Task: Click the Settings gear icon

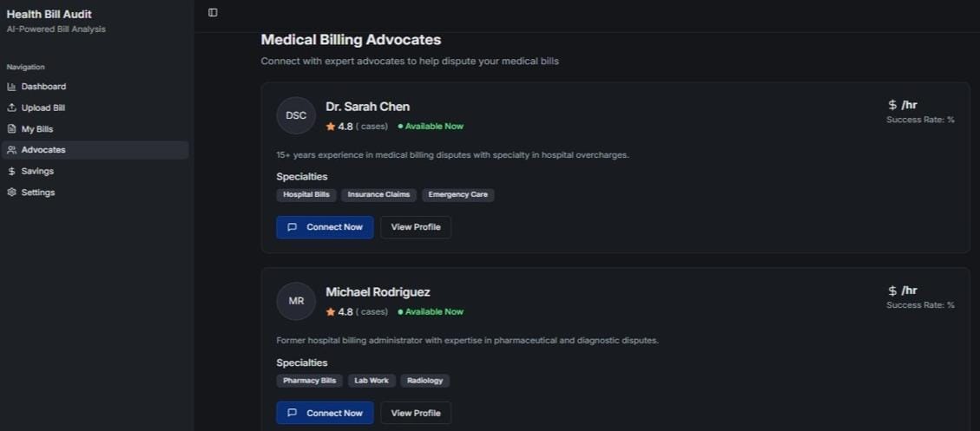Action: point(11,193)
